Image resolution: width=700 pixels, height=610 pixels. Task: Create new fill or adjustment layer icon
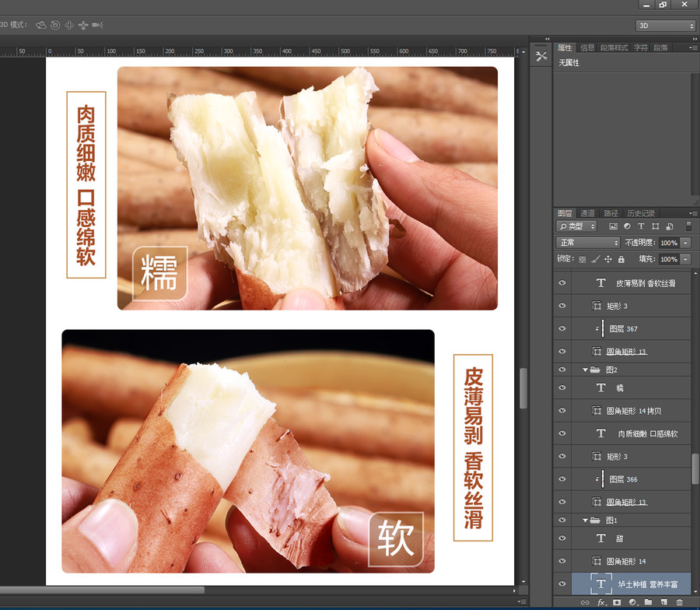[x=632, y=602]
